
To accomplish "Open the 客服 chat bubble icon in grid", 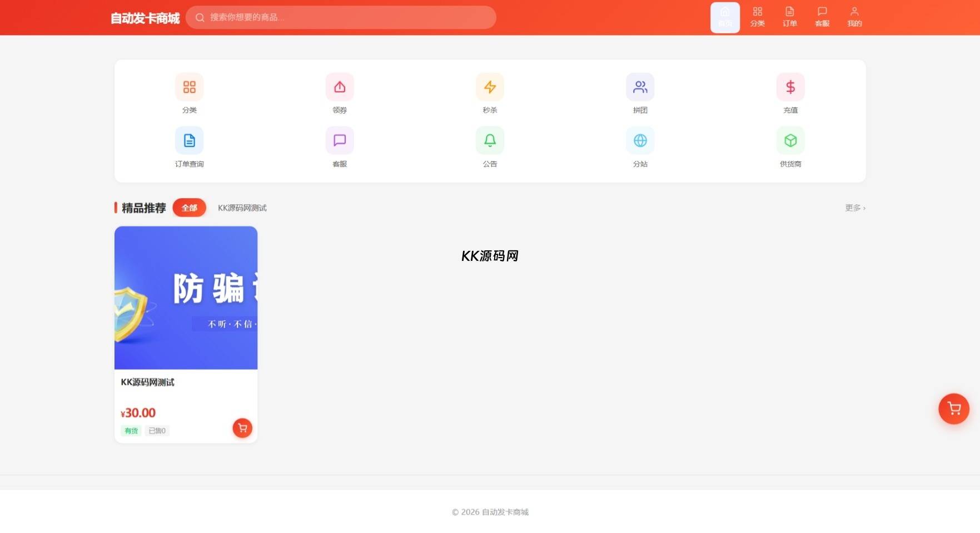I will pyautogui.click(x=339, y=141).
